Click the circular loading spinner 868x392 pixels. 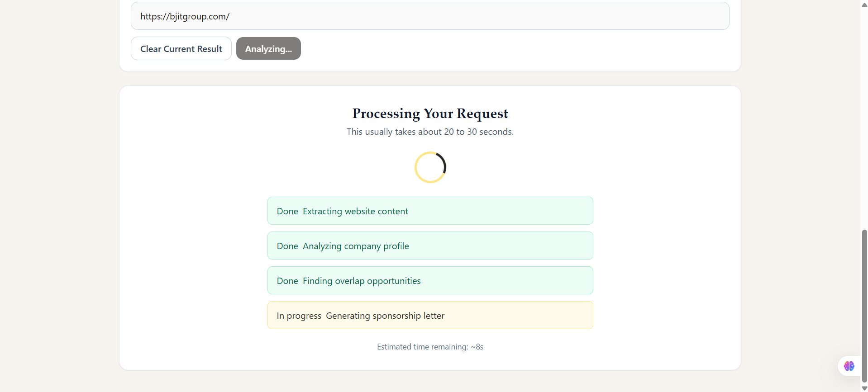430,167
